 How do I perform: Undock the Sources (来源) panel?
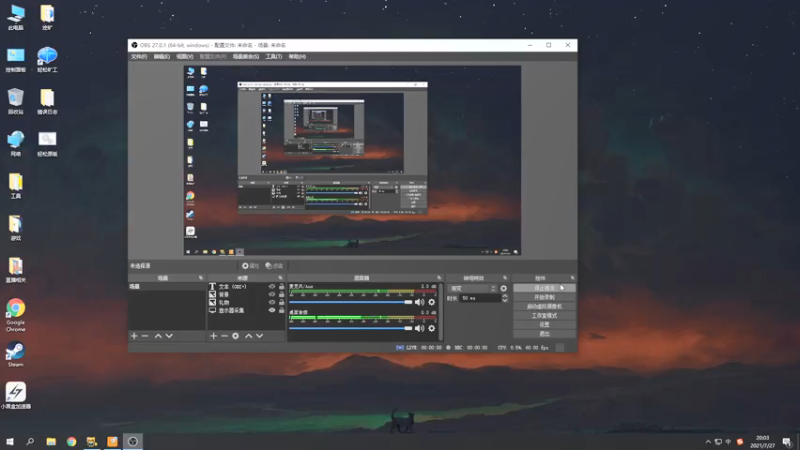(281, 278)
